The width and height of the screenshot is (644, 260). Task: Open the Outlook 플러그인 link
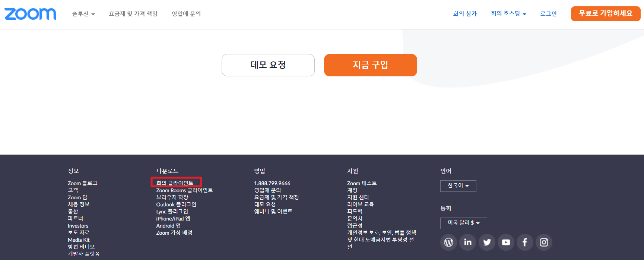pyautogui.click(x=176, y=204)
